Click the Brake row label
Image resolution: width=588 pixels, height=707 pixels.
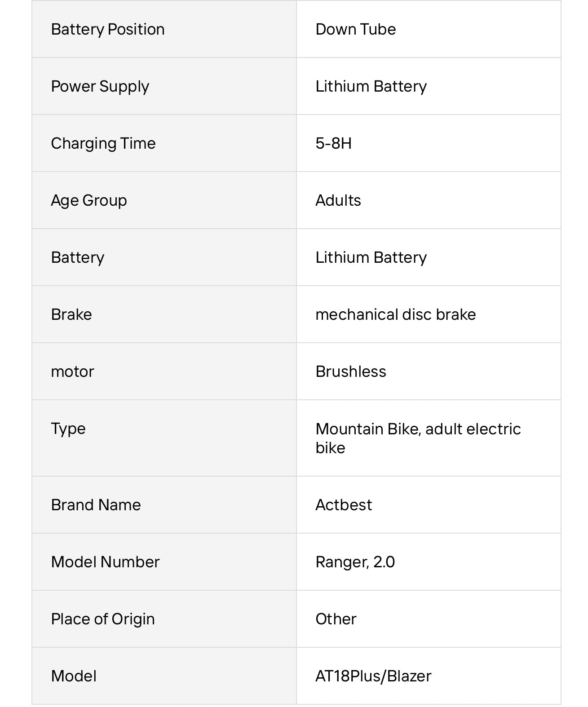point(71,314)
